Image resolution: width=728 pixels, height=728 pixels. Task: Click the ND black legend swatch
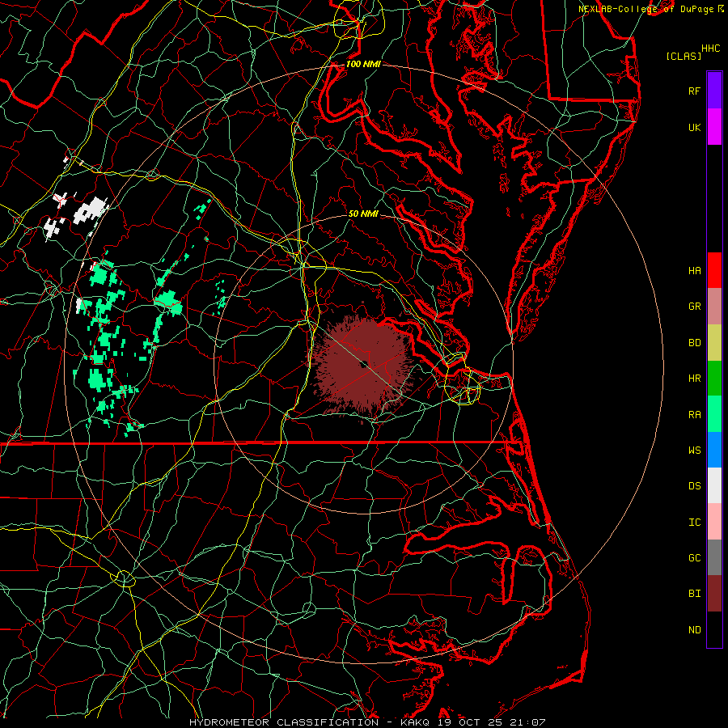coord(714,629)
